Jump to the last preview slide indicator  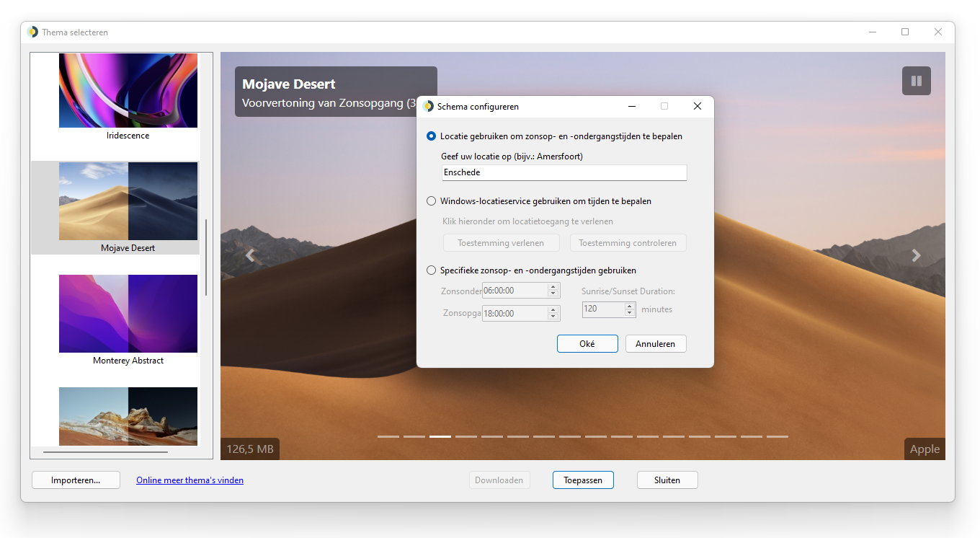[778, 436]
